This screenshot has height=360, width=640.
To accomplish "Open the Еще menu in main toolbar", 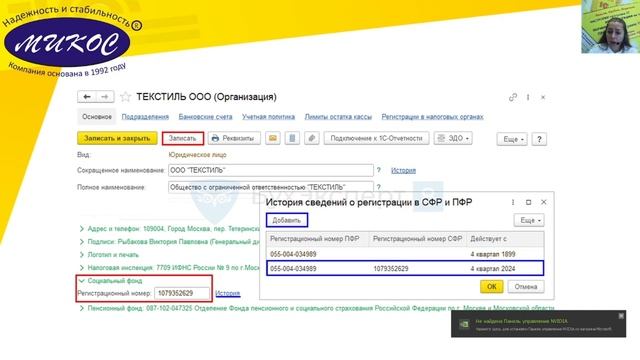I will pyautogui.click(x=512, y=139).
